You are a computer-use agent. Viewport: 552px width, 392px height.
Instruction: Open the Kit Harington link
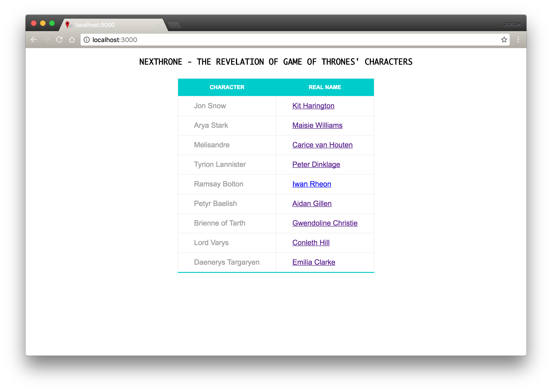point(313,106)
